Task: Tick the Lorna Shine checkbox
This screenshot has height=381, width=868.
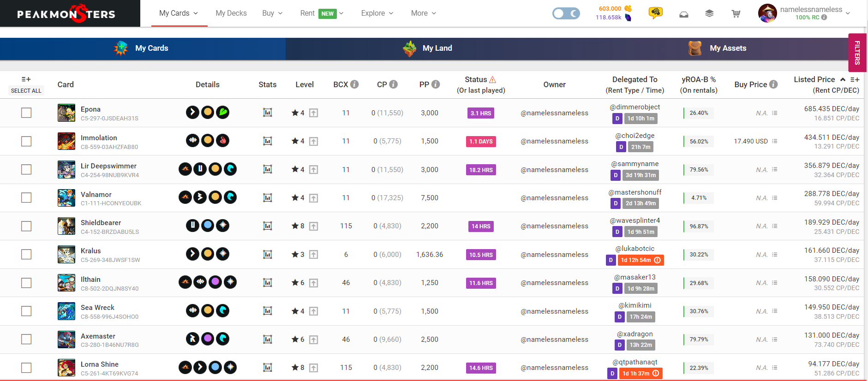Action: coord(26,368)
